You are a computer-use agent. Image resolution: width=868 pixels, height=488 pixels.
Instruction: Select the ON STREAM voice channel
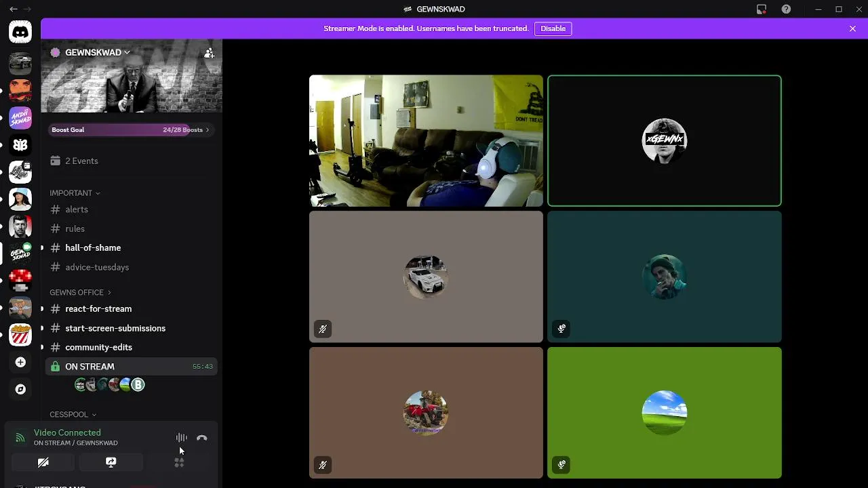pyautogui.click(x=131, y=366)
